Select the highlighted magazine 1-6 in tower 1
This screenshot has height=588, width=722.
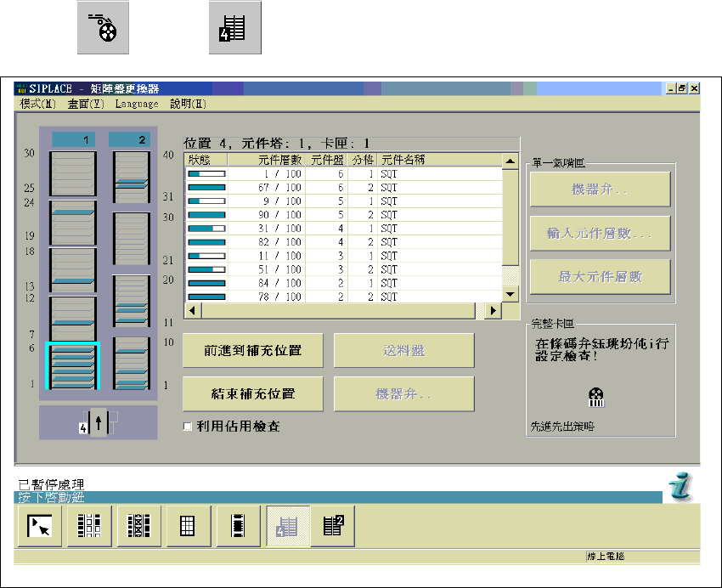[x=73, y=366]
